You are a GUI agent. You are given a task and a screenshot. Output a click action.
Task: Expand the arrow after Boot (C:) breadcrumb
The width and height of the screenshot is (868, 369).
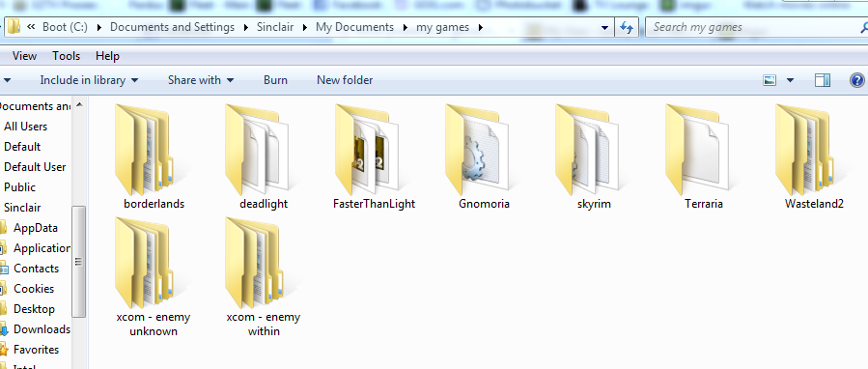click(x=99, y=27)
